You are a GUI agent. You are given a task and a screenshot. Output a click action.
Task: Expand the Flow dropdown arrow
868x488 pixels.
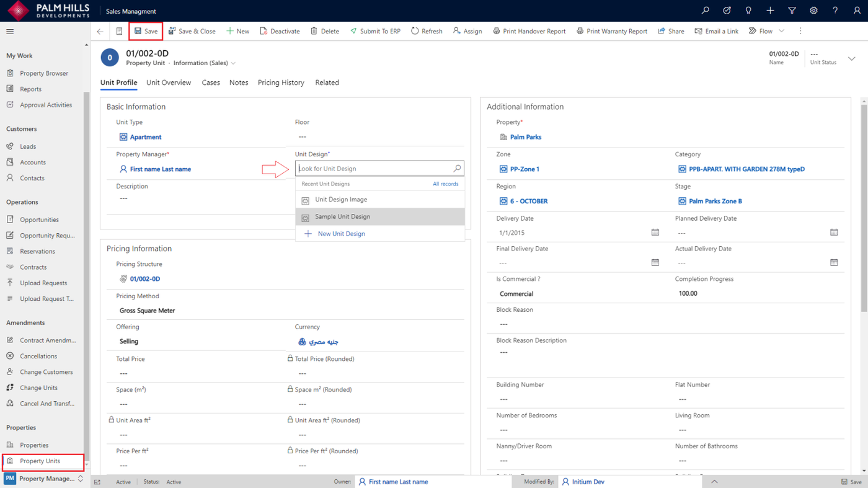point(781,31)
